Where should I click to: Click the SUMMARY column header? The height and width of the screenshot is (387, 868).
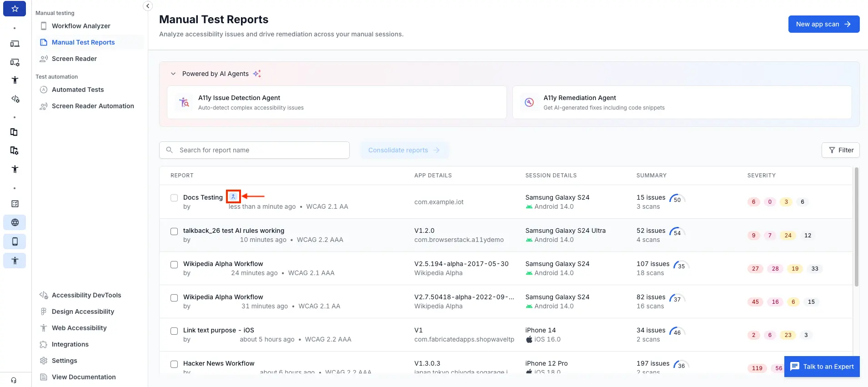[x=652, y=176]
